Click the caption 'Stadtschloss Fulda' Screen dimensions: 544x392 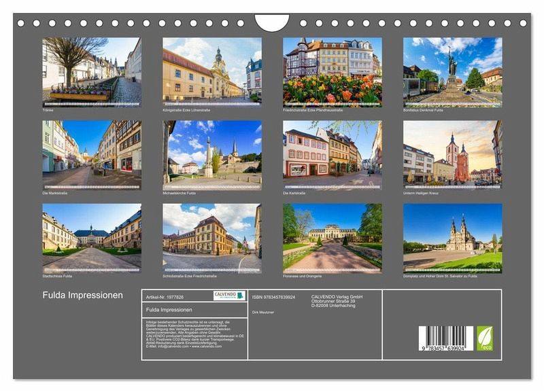pos(57,277)
